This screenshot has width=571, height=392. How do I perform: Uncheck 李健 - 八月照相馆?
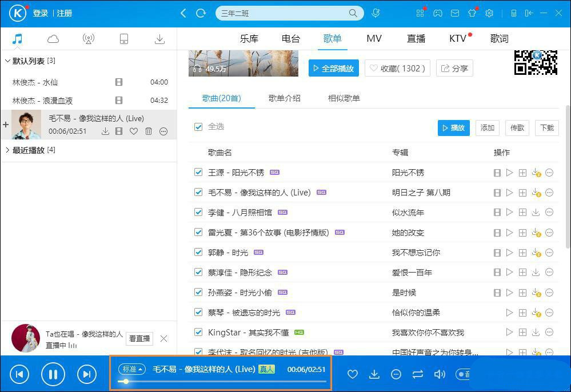pos(197,212)
